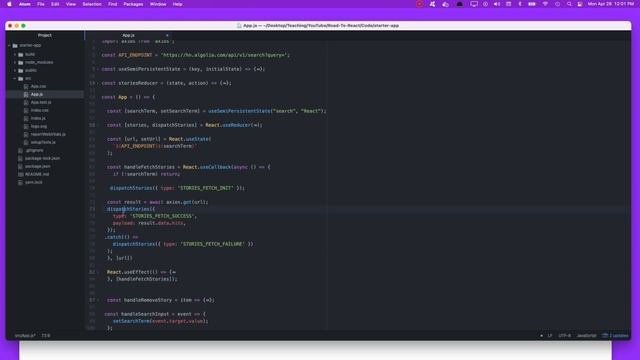Viewport: 640px width, 360px height.
Task: Click the handleSearchInput function name
Action: [145, 314]
